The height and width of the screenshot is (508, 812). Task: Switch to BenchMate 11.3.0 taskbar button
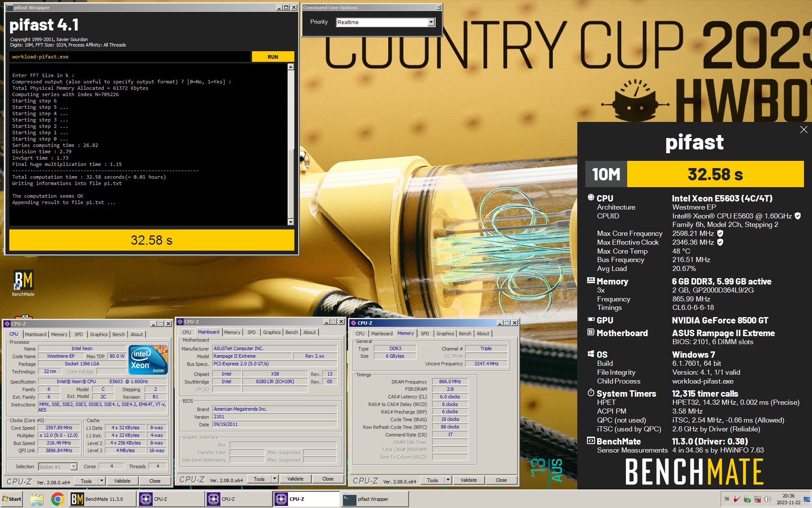[103, 499]
